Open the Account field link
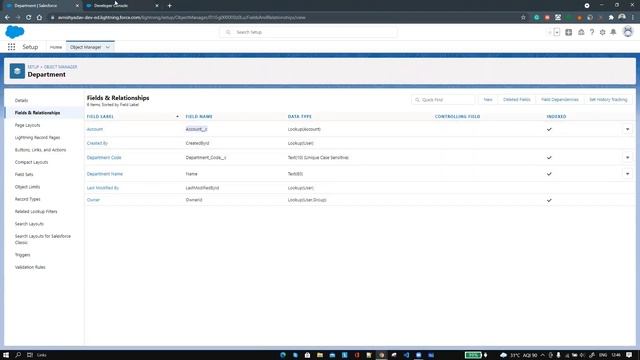The image size is (640, 360). coord(95,129)
